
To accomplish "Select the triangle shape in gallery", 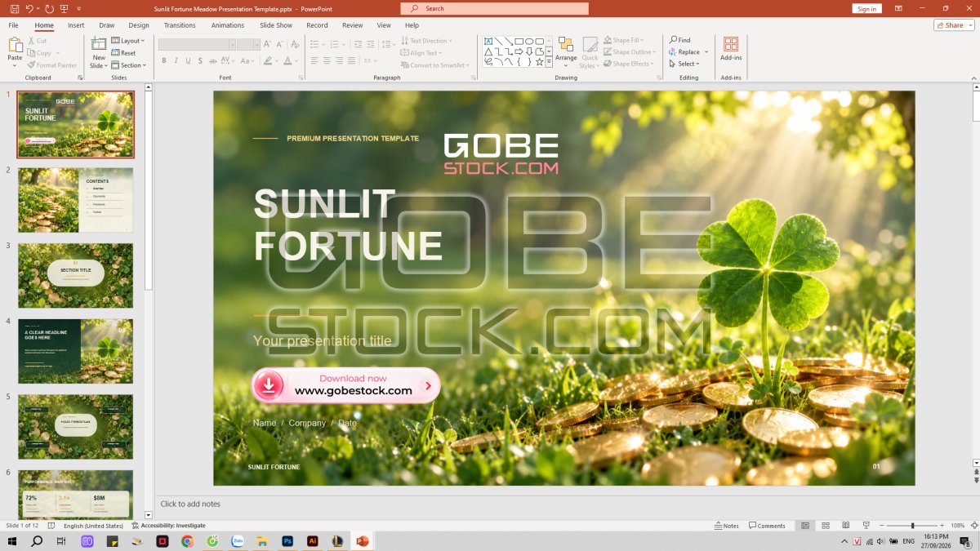I will (488, 51).
